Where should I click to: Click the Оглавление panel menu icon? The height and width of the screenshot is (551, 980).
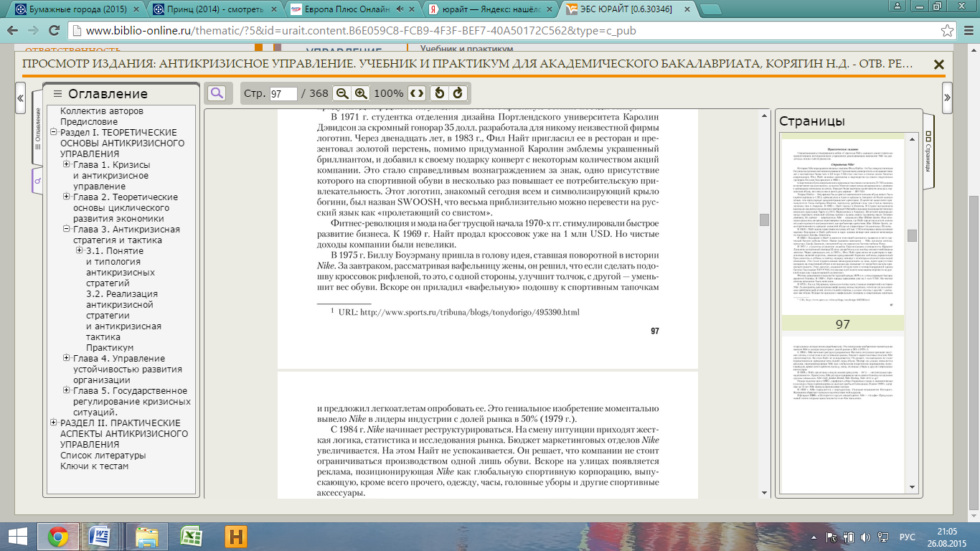(x=57, y=94)
